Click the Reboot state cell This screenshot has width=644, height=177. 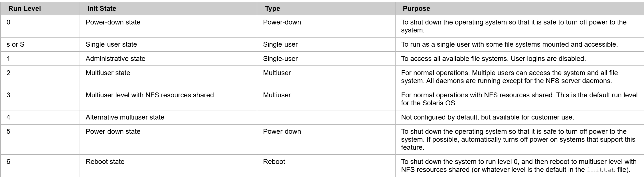(x=105, y=162)
